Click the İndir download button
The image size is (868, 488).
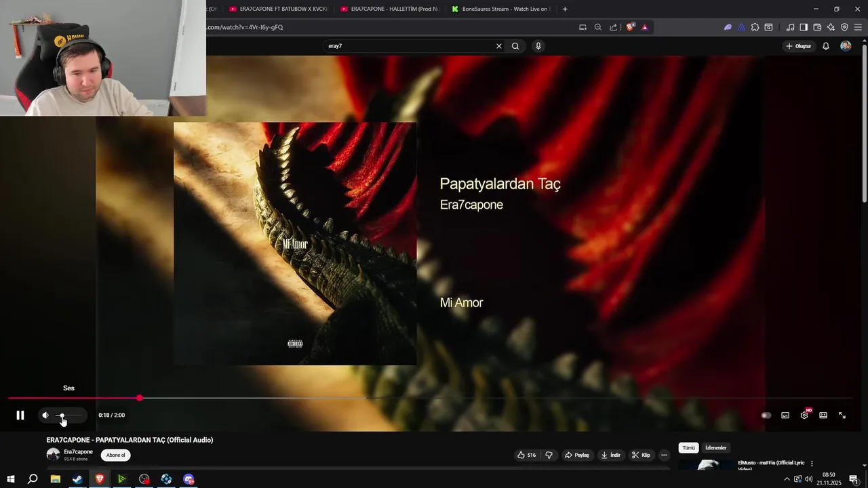click(x=611, y=455)
